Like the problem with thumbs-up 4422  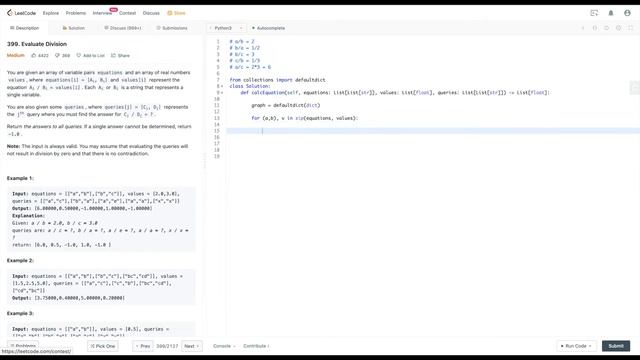click(x=40, y=56)
